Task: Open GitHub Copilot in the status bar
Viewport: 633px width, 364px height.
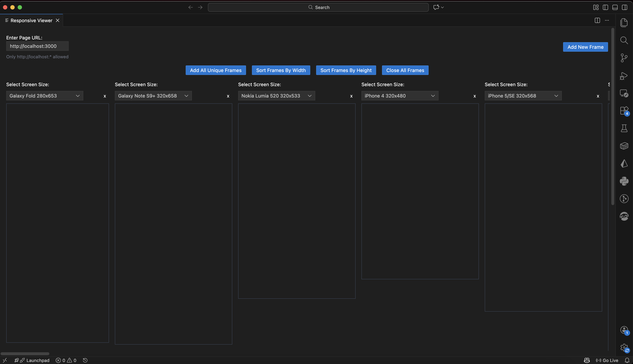Action: pos(587,360)
